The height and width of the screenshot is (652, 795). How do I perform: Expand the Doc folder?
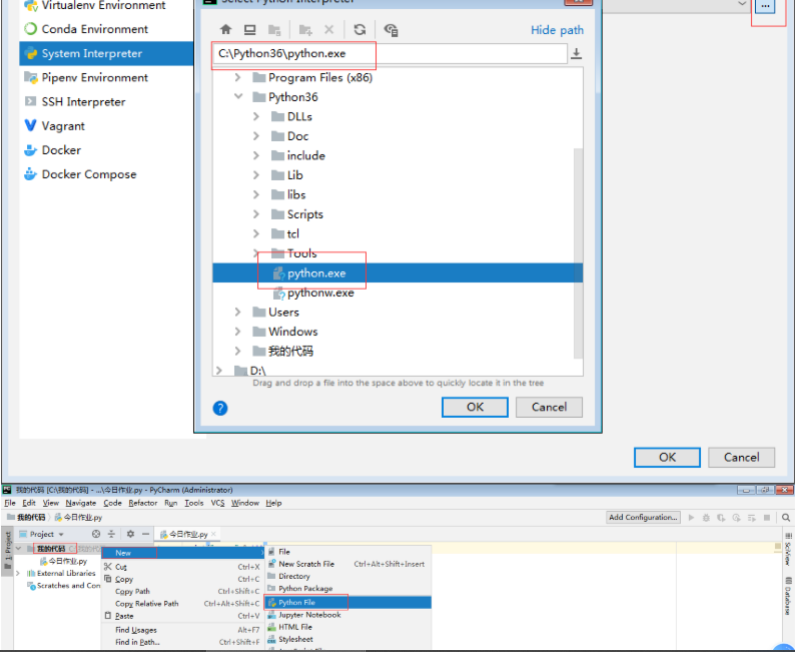[x=256, y=136]
